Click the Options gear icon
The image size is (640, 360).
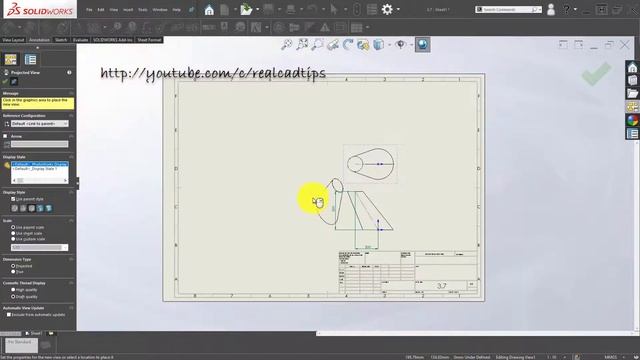tap(387, 9)
